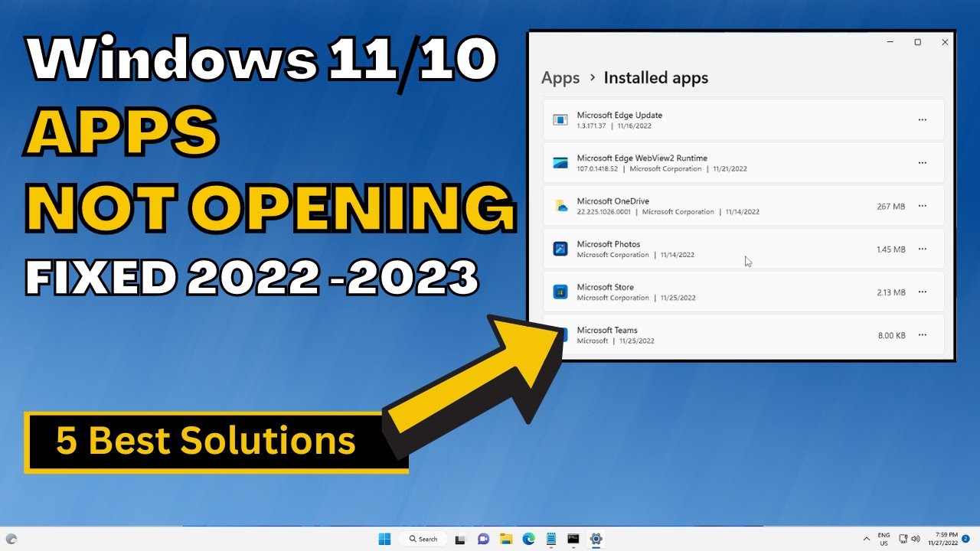Screen dimensions: 980x551
Task: Open the Chat app on the taskbar
Action: pos(483,539)
